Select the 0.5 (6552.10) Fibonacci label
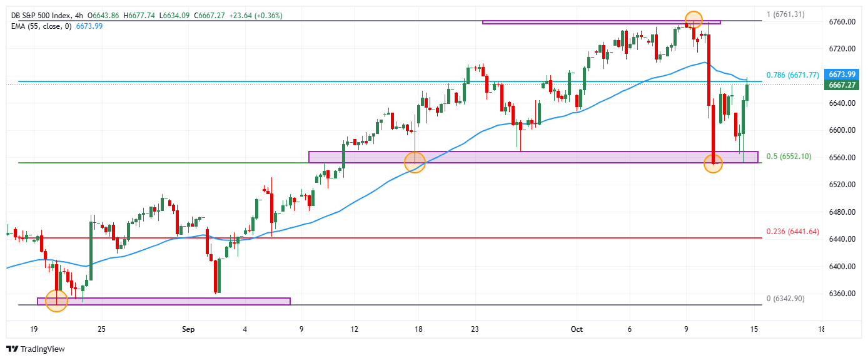Image resolution: width=868 pixels, height=360 pixels. click(788, 157)
